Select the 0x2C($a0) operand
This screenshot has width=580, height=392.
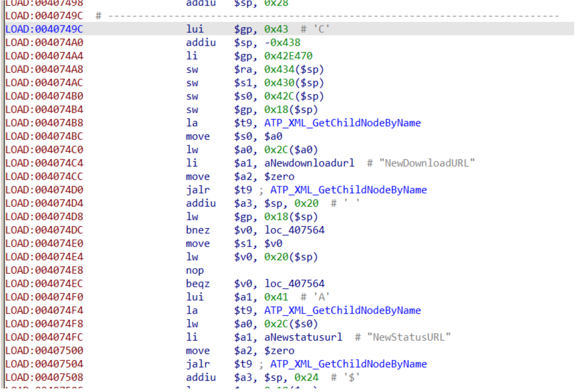291,150
